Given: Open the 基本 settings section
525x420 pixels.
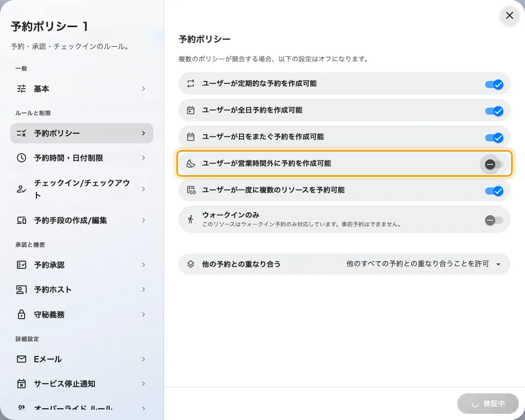Looking at the screenshot, I should point(82,89).
